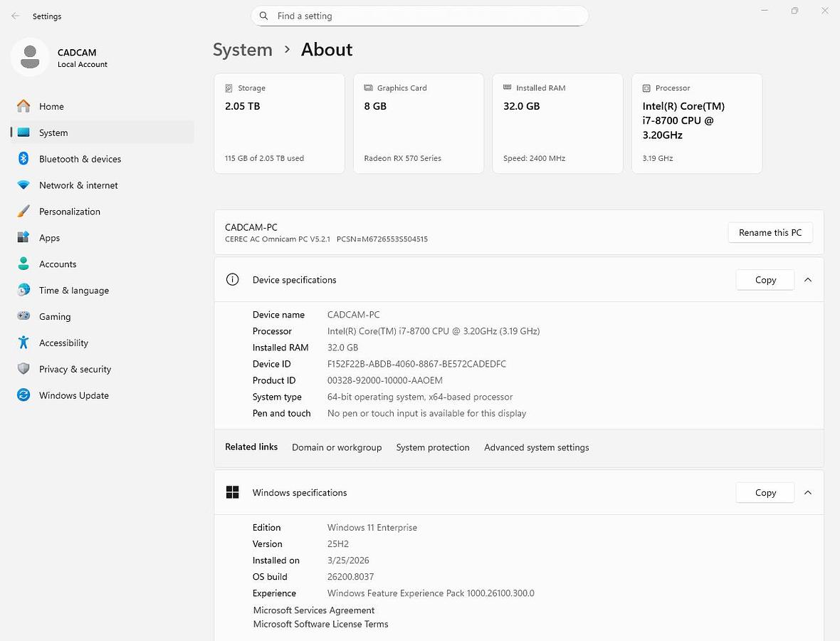Select the Network & internet Wi-Fi icon

tap(23, 185)
